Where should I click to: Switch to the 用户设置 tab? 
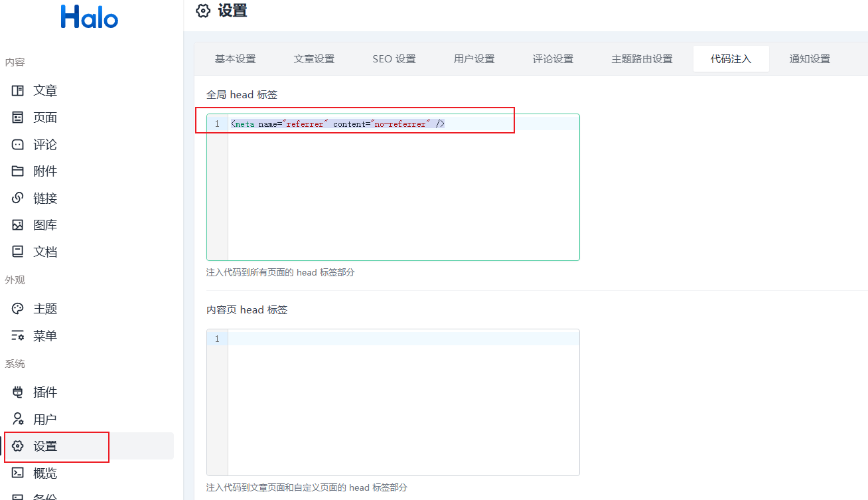click(x=474, y=59)
